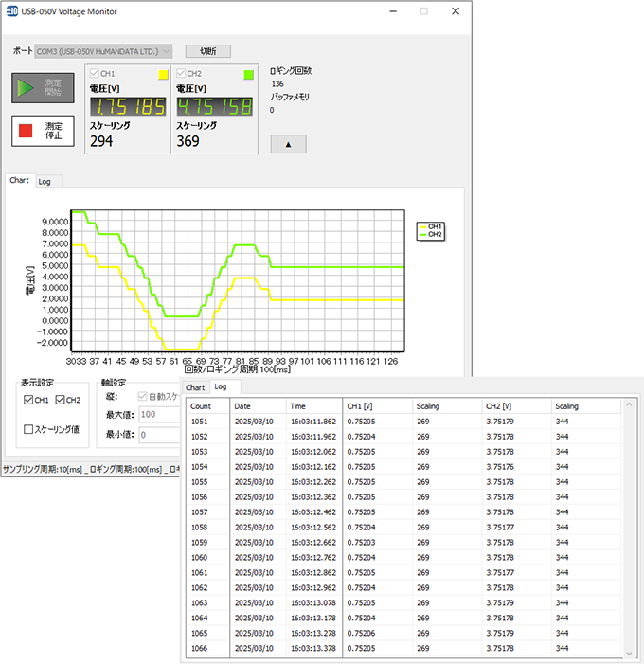Select log row with count 1063
The image size is (644, 664).
404,603
